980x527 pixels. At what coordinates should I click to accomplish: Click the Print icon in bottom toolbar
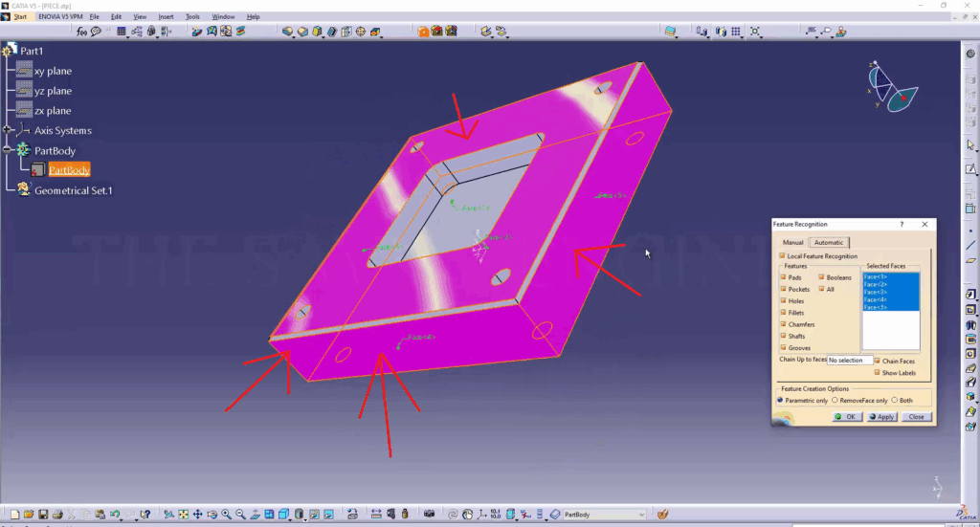[57, 515]
